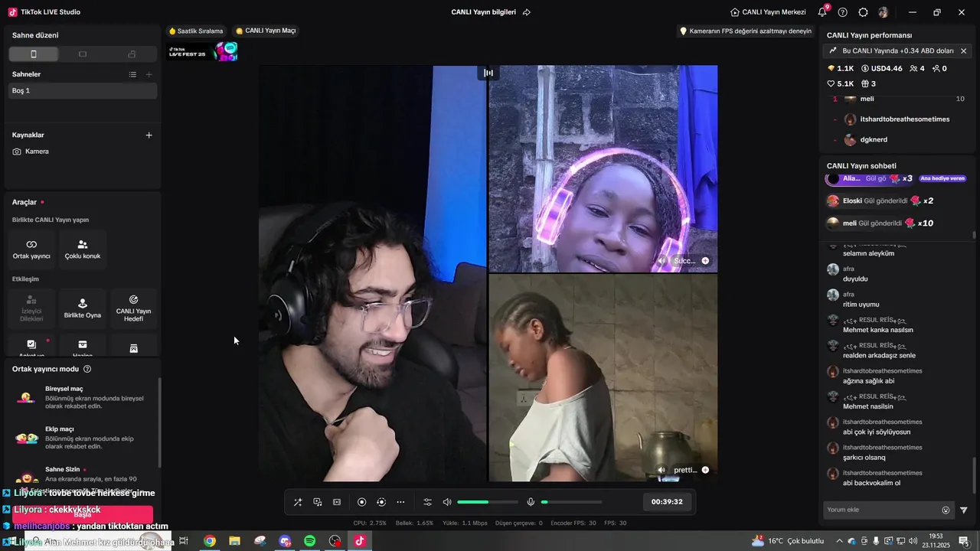Adjust speaker volume slider

click(x=488, y=502)
